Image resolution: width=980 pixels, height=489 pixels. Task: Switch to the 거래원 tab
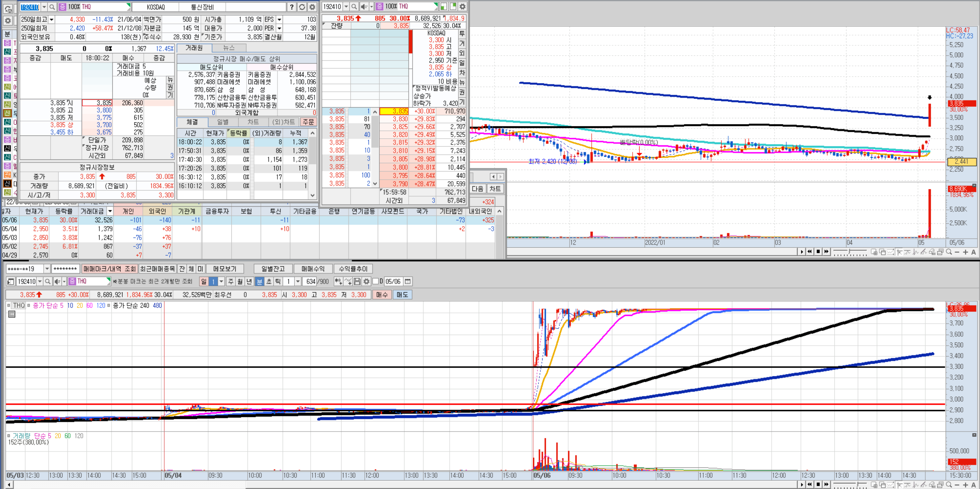click(194, 48)
